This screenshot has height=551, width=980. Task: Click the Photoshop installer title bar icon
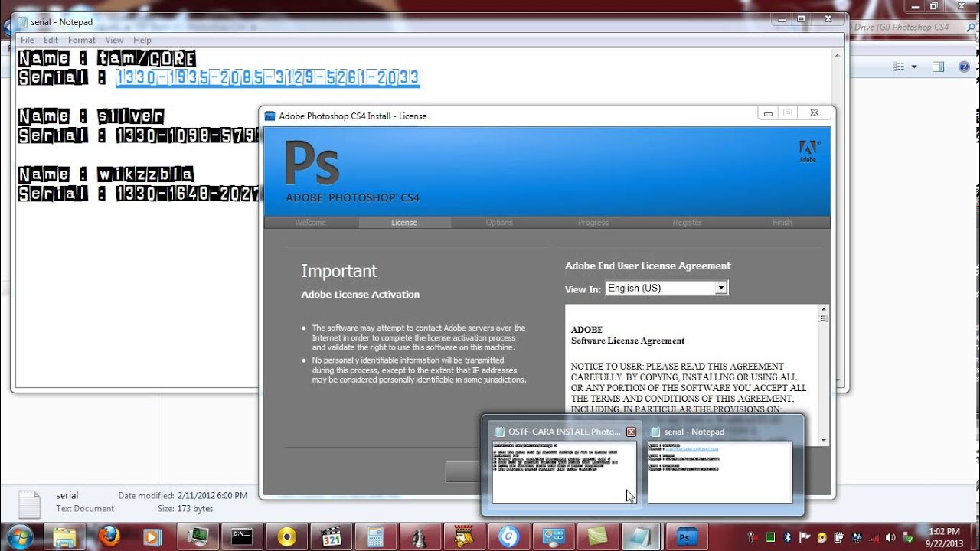point(269,116)
